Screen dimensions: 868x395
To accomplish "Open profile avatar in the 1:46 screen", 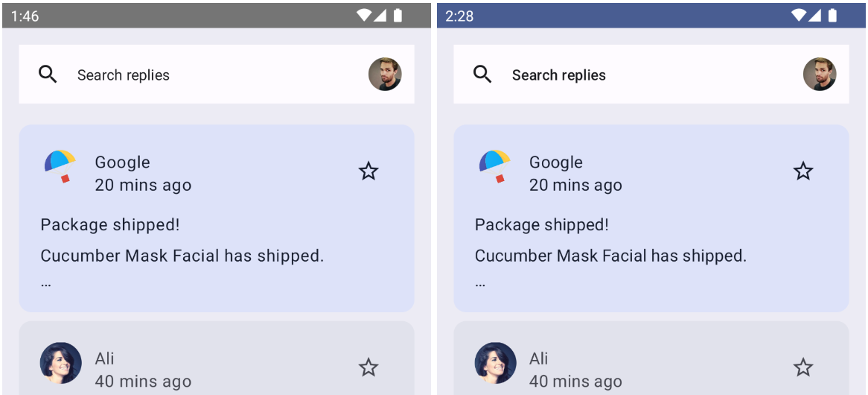I will (x=385, y=75).
